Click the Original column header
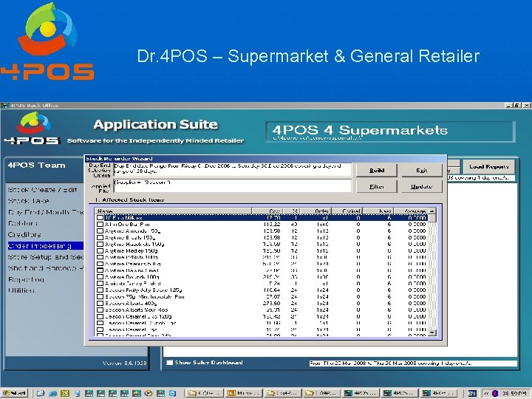This screenshot has height=399, width=532. coord(347,211)
